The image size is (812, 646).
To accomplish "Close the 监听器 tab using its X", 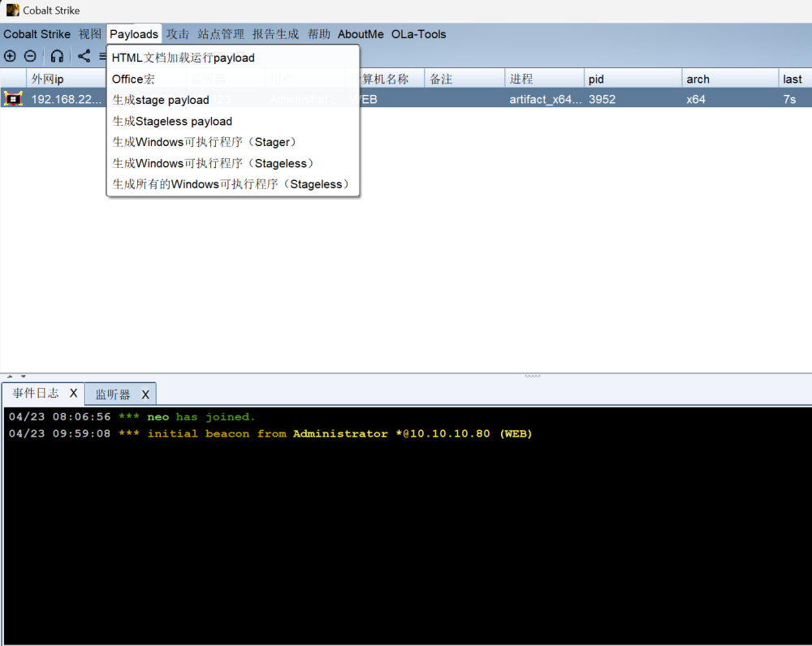I will (x=145, y=394).
